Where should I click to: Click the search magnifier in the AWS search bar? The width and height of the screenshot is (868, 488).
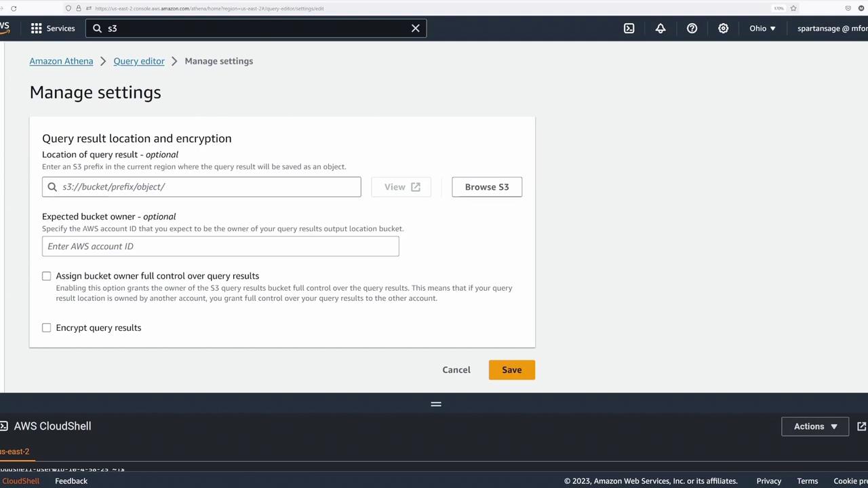click(x=97, y=28)
